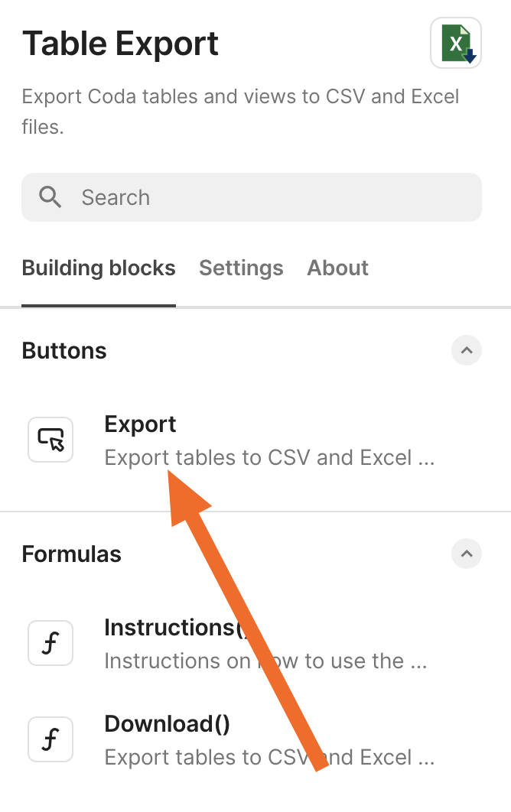Click the Excel pack logo icon
Screen dimensions: 511x812
456,43
